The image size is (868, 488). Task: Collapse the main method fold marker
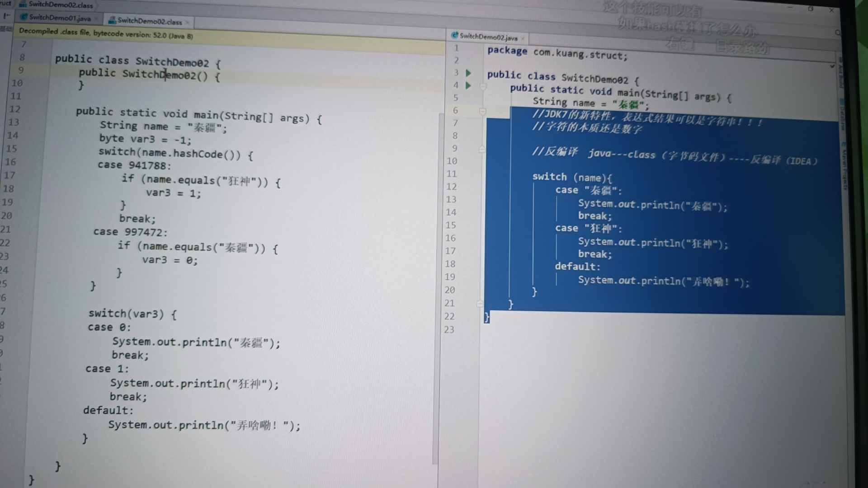click(483, 86)
